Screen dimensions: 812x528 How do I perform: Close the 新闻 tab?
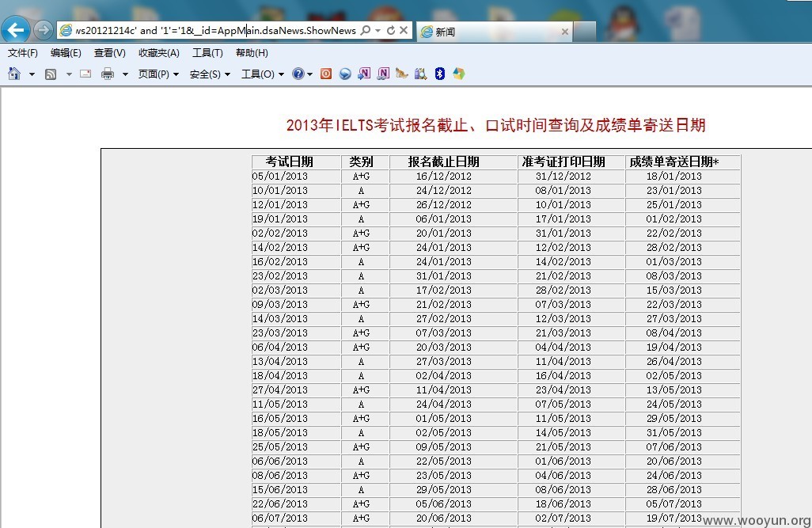[x=565, y=32]
